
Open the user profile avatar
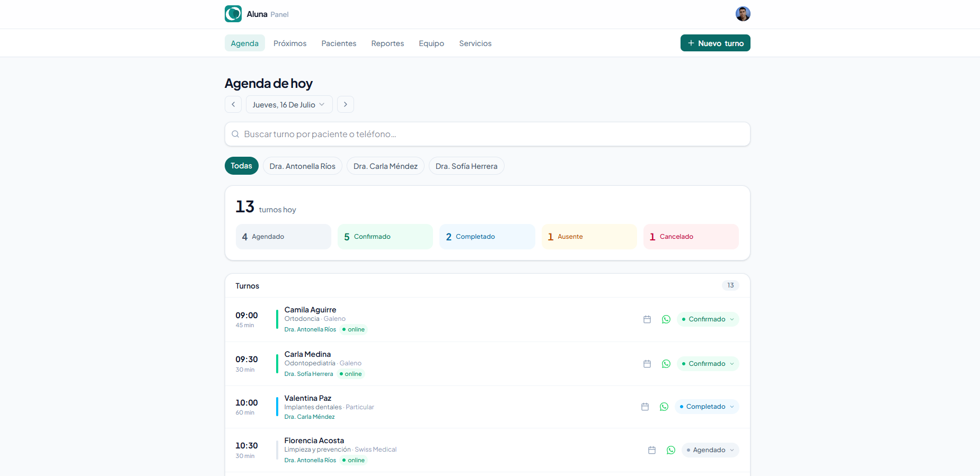pos(743,14)
